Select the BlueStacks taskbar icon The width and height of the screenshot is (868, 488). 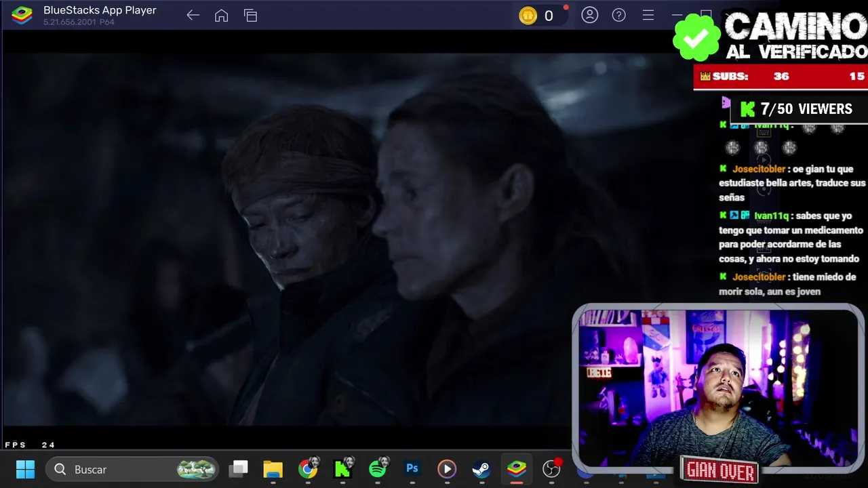(517, 469)
